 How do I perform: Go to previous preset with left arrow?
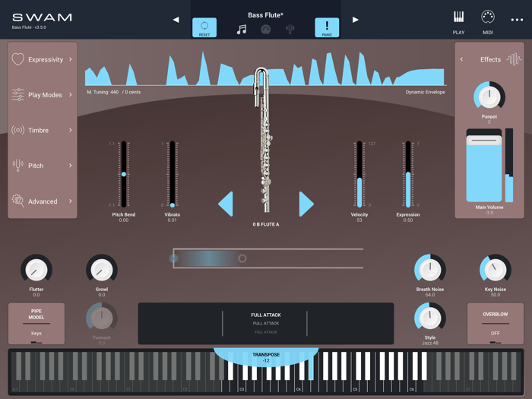point(176,20)
